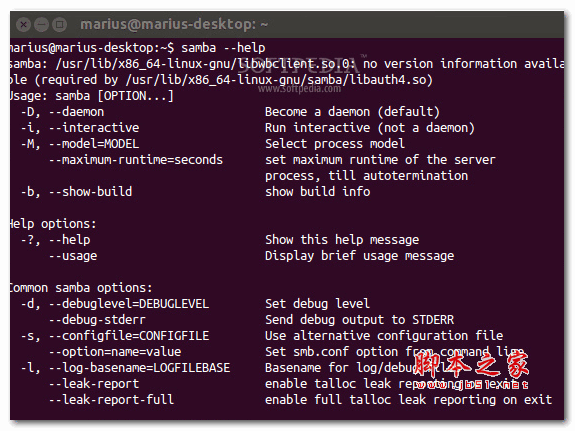Screen dimensions: 575x431
Task: Click the --interactive option text
Action: (94, 128)
